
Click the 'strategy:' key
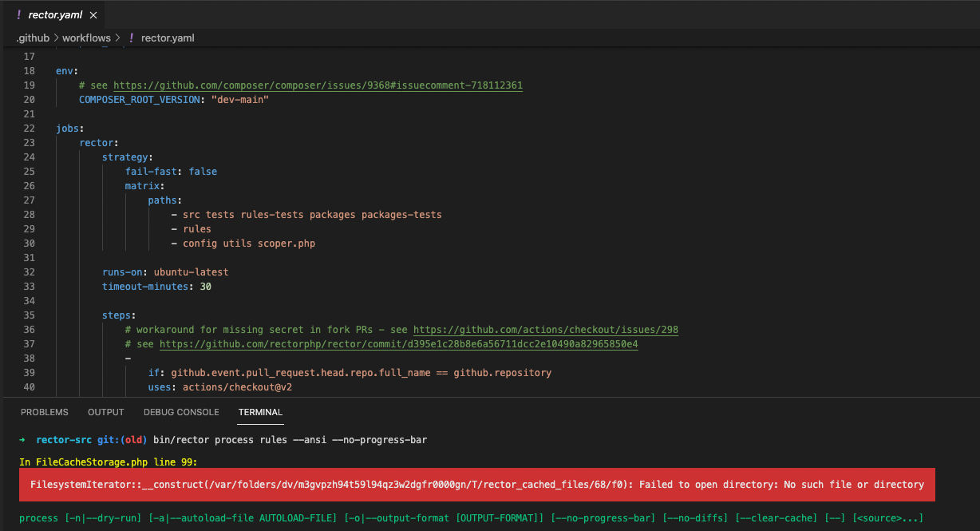tap(128, 157)
